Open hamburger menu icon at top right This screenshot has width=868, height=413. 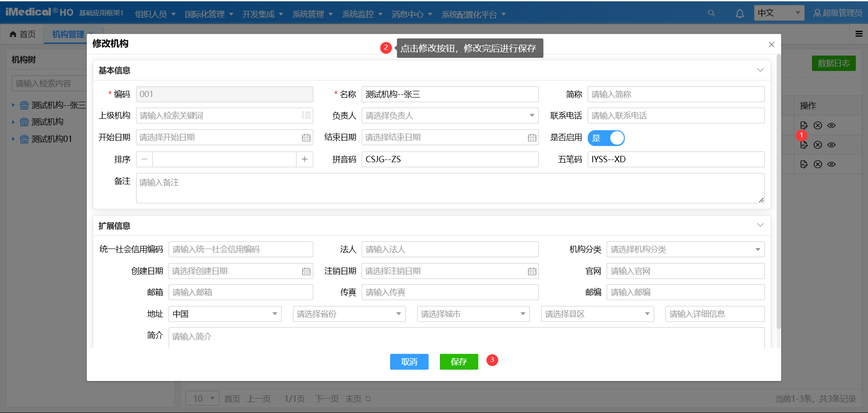tap(859, 34)
